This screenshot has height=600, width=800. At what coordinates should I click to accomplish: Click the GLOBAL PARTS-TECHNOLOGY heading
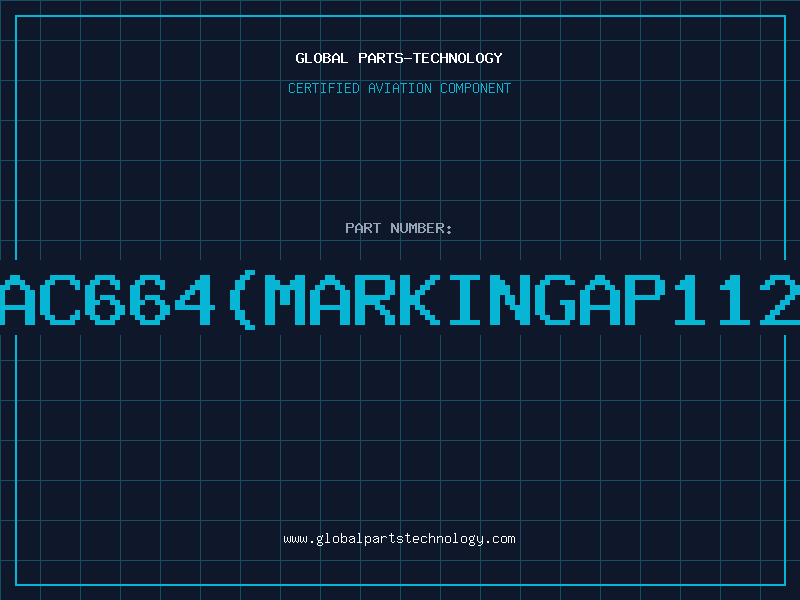tap(399, 58)
